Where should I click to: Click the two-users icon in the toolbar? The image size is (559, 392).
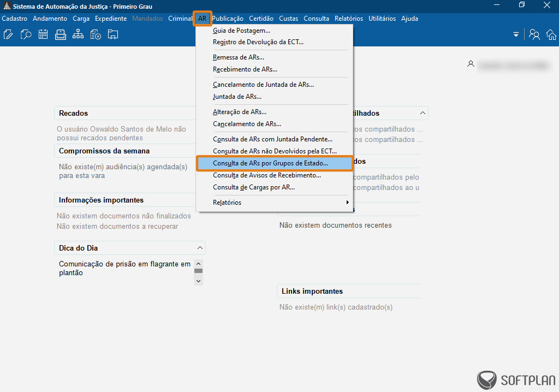pos(534,34)
